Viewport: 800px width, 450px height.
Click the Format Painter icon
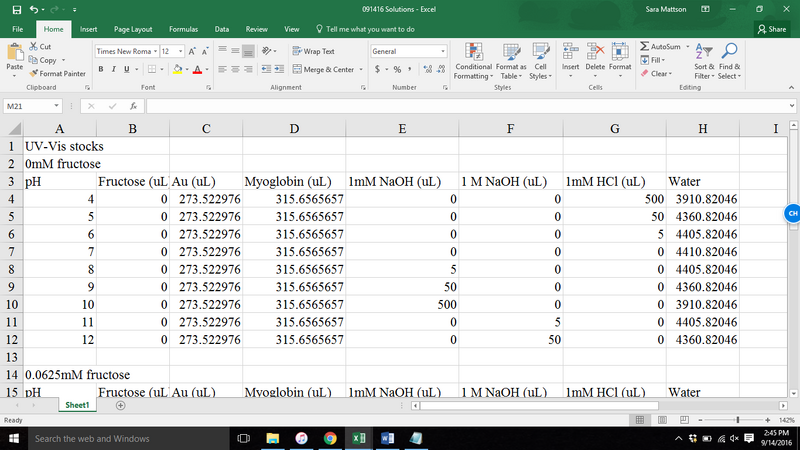[x=33, y=73]
